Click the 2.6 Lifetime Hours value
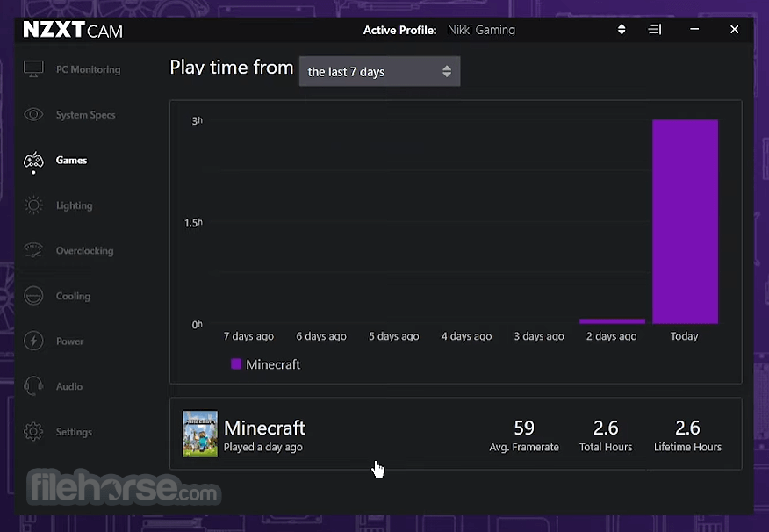The image size is (769, 532). [687, 428]
